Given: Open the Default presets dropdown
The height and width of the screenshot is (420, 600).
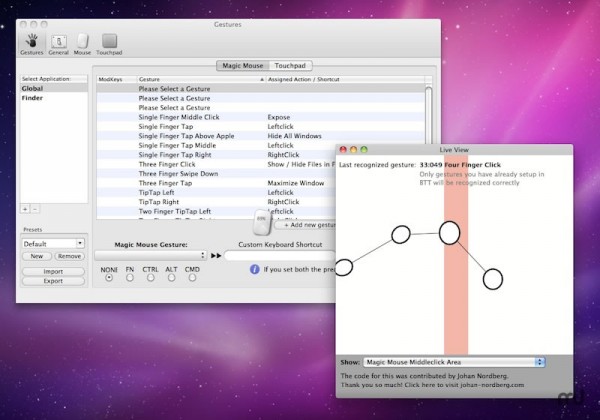Looking at the screenshot, I should [x=53, y=243].
